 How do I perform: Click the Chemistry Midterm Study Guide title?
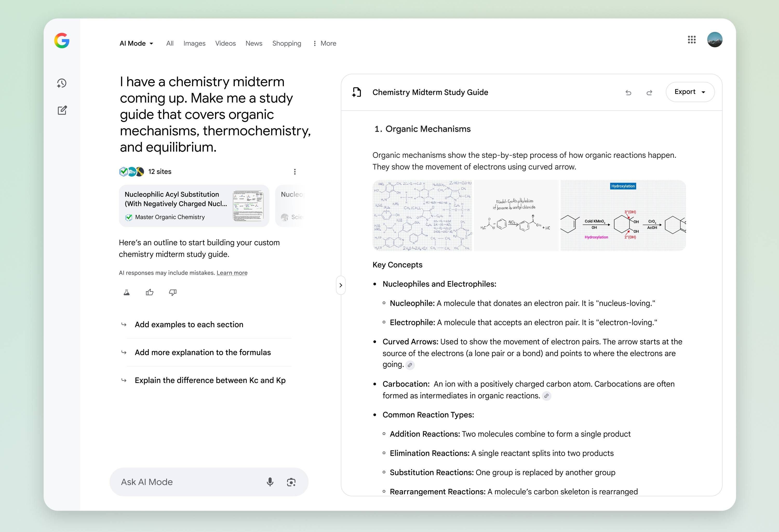tap(430, 92)
